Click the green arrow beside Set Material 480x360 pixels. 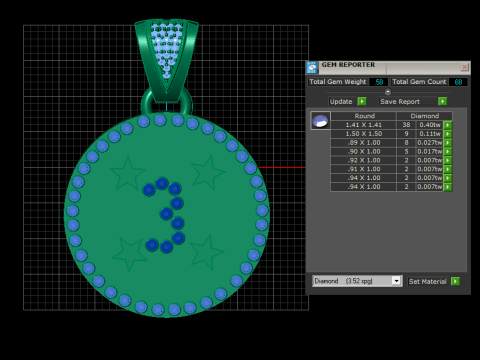pyautogui.click(x=455, y=281)
